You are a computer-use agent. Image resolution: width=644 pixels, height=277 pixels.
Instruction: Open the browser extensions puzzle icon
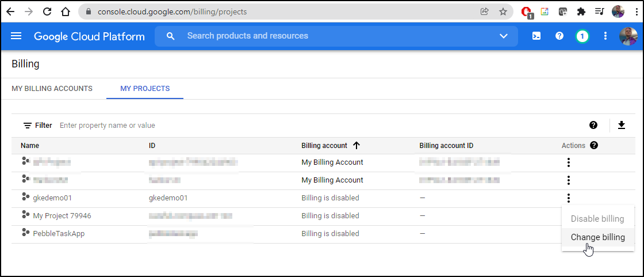(581, 12)
